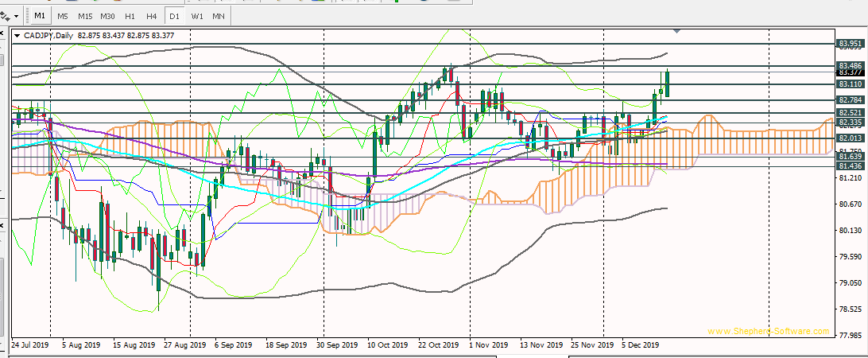Choose the M30 timeframe
Viewport: 868px width, 358px height.
pyautogui.click(x=108, y=16)
